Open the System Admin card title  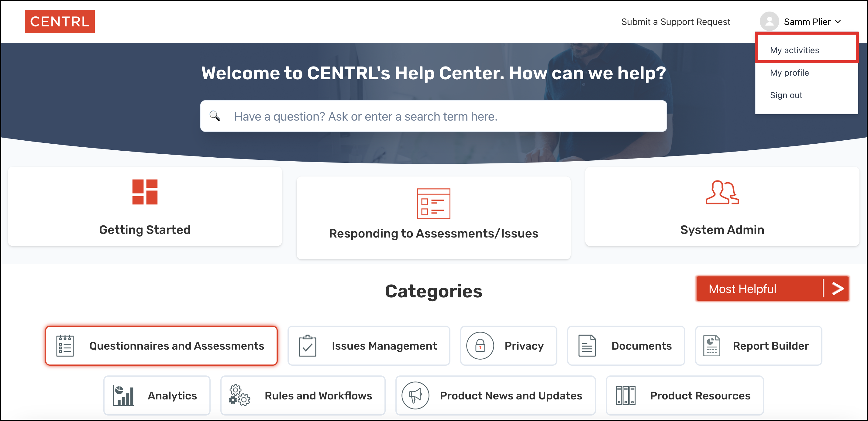(x=722, y=230)
